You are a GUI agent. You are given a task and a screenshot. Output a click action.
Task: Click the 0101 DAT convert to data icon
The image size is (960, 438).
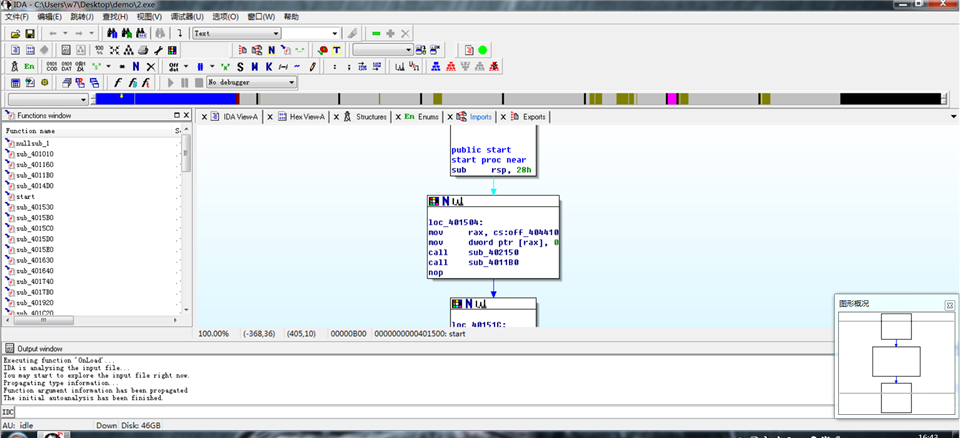click(67, 66)
